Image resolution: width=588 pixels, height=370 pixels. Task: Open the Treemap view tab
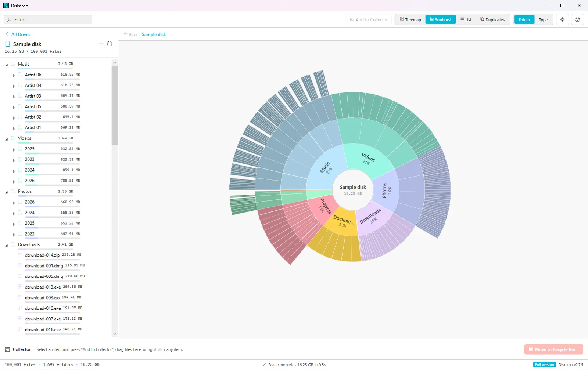pyautogui.click(x=410, y=20)
